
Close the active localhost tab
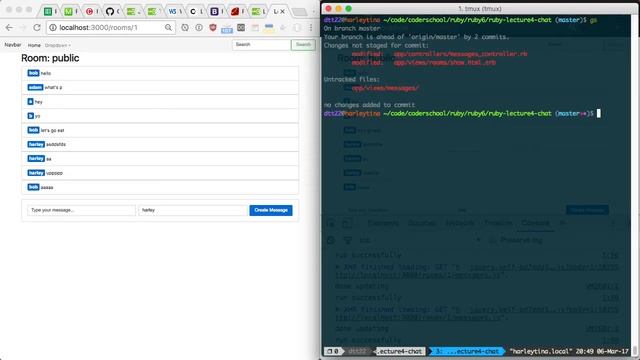click(282, 11)
